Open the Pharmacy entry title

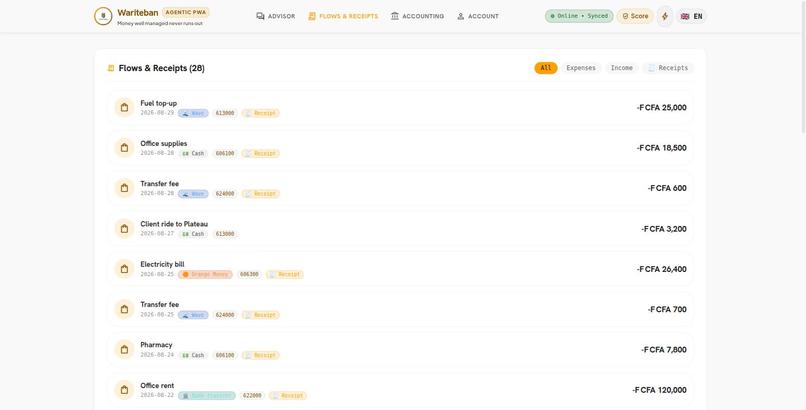pos(156,345)
